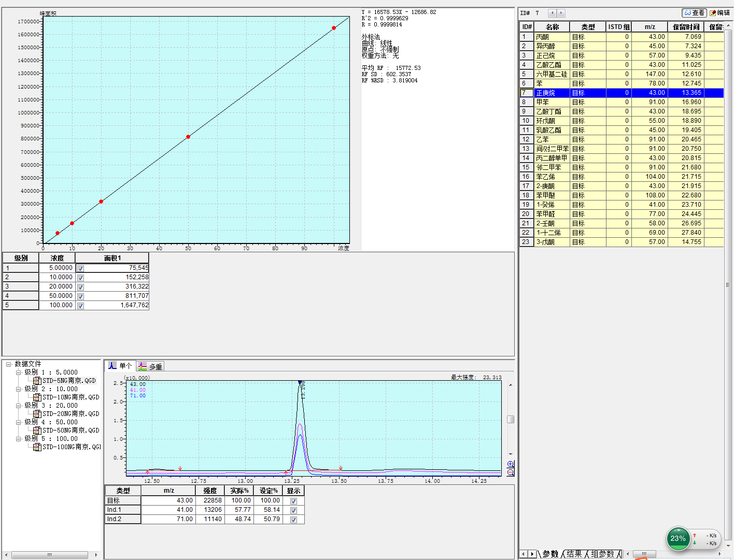Open the 参数 tab of compound table
734x560 pixels.
[x=550, y=554]
